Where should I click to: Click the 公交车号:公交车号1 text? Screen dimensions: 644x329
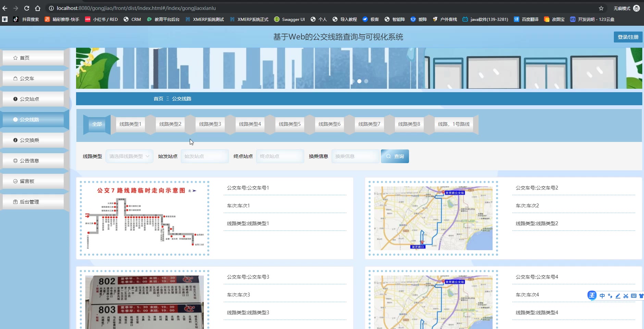tap(248, 188)
